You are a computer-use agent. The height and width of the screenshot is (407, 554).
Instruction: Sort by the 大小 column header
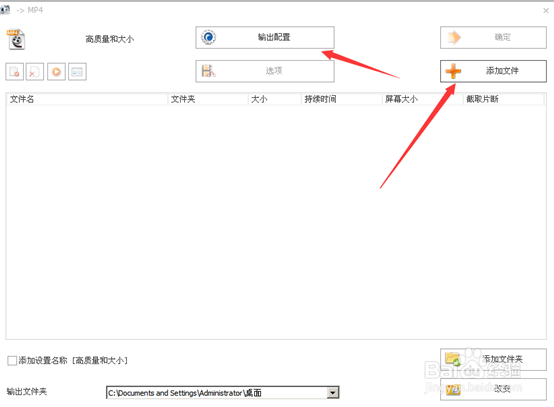pos(275,99)
